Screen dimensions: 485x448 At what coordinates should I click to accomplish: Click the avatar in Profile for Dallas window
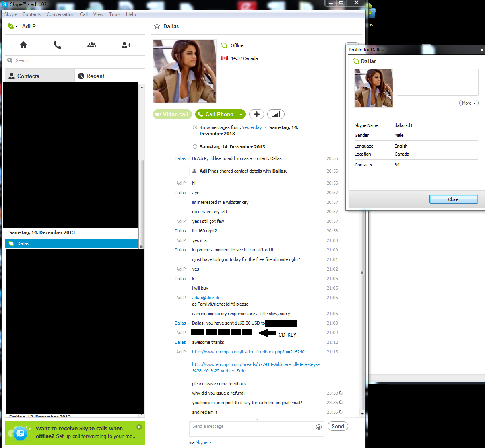point(374,88)
